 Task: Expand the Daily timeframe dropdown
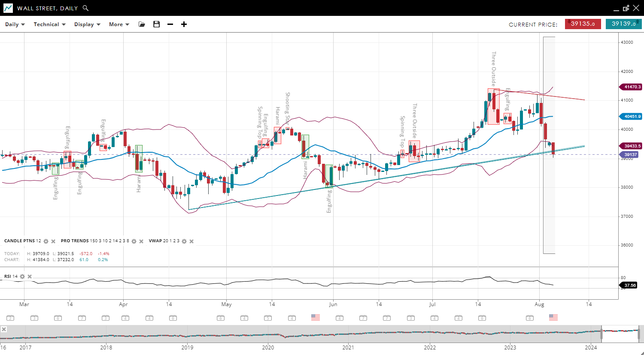(15, 24)
